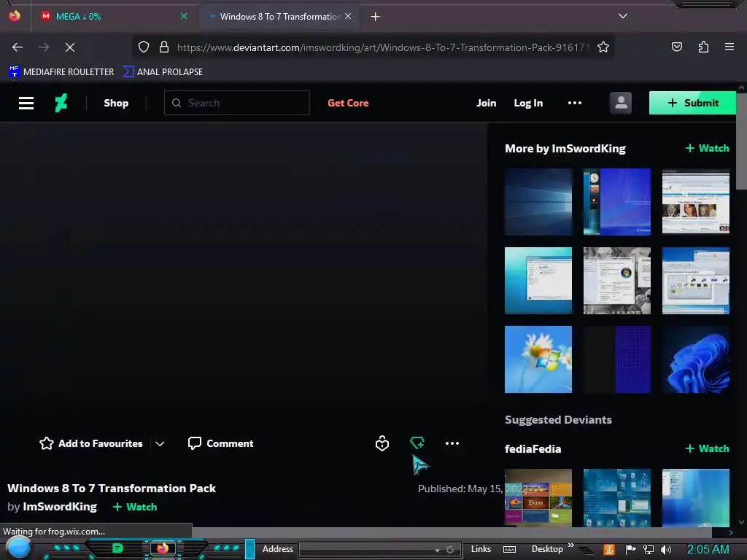The image size is (747, 560).
Task: Expand the taskbar Address dropdown arrow
Action: pos(437,550)
